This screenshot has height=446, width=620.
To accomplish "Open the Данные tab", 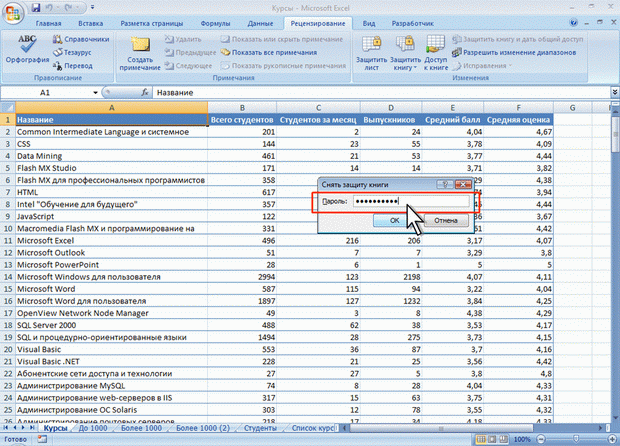I will [260, 23].
